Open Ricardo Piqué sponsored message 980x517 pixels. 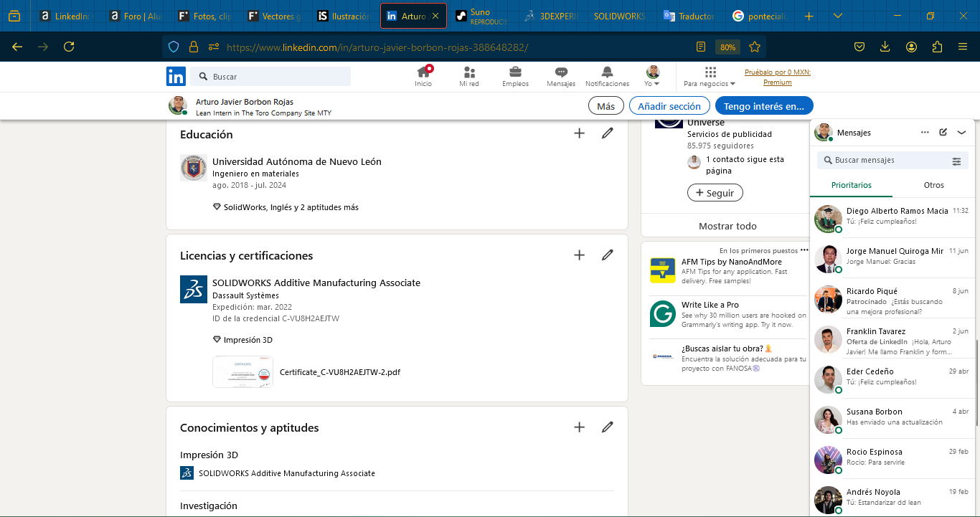[892, 298]
